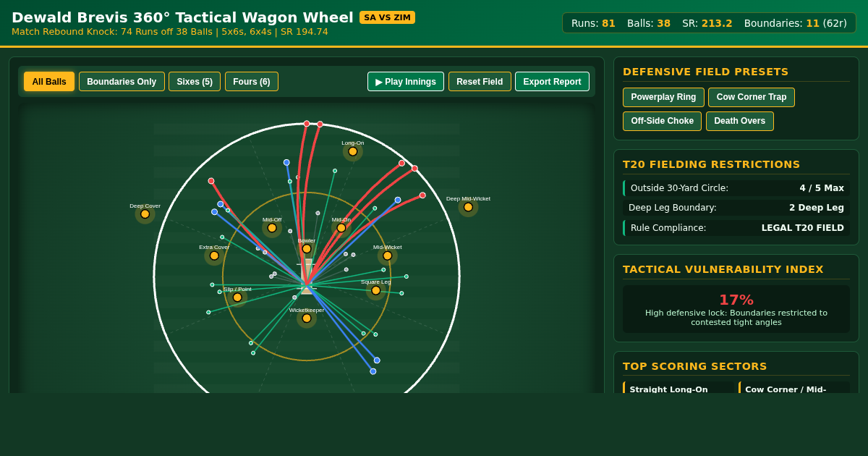
Task: Apply Death Overs preset
Action: 739,121
